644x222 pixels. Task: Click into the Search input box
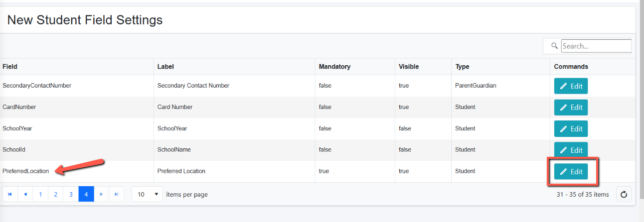pyautogui.click(x=596, y=46)
